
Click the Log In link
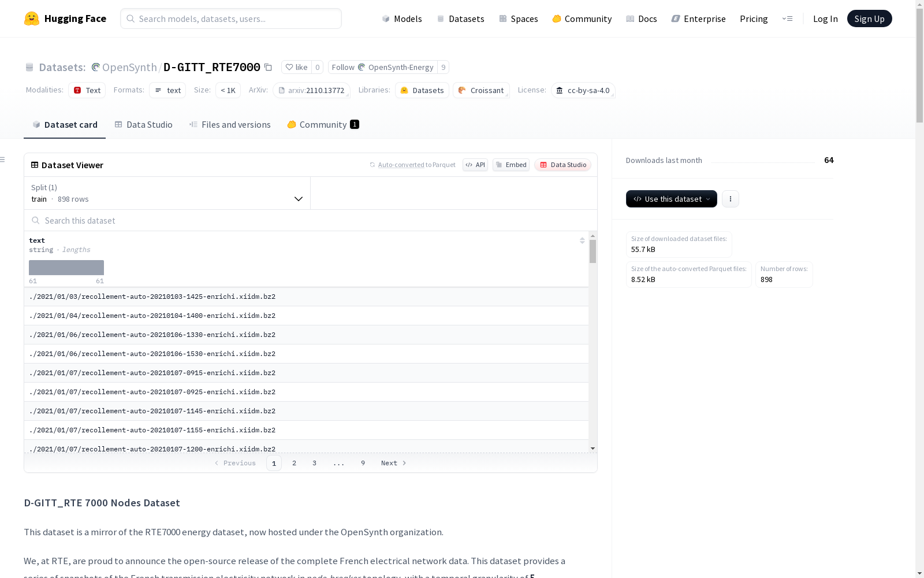click(x=825, y=18)
